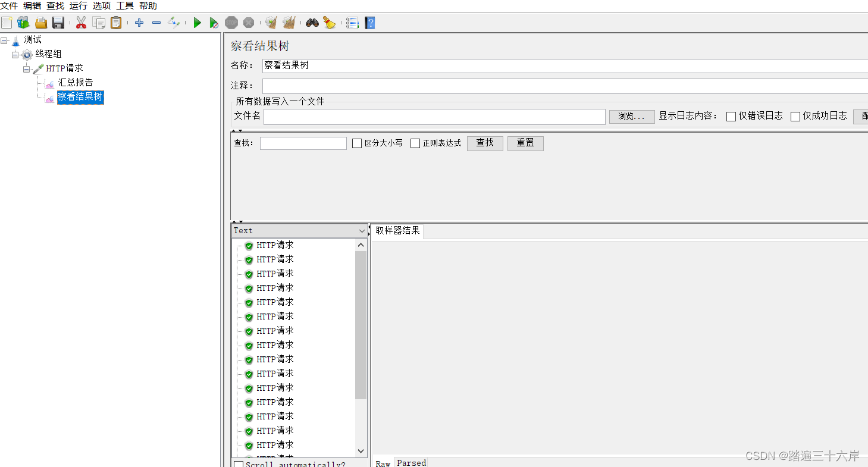
Task: Start the test with green play icon
Action: click(197, 23)
